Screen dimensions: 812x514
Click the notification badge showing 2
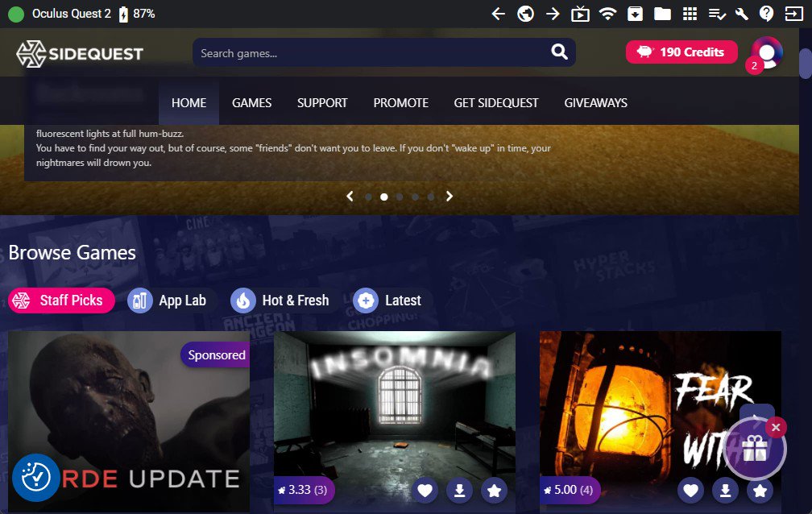click(755, 66)
